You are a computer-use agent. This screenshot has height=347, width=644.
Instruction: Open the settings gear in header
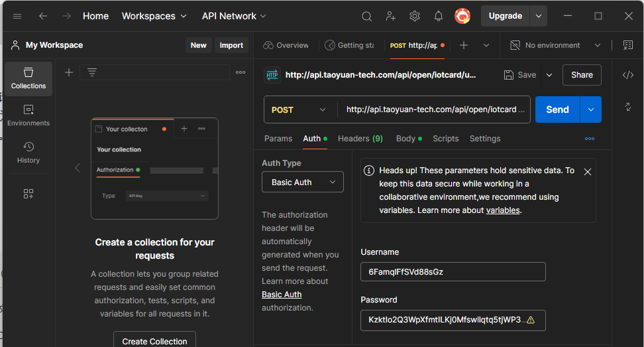tap(415, 16)
